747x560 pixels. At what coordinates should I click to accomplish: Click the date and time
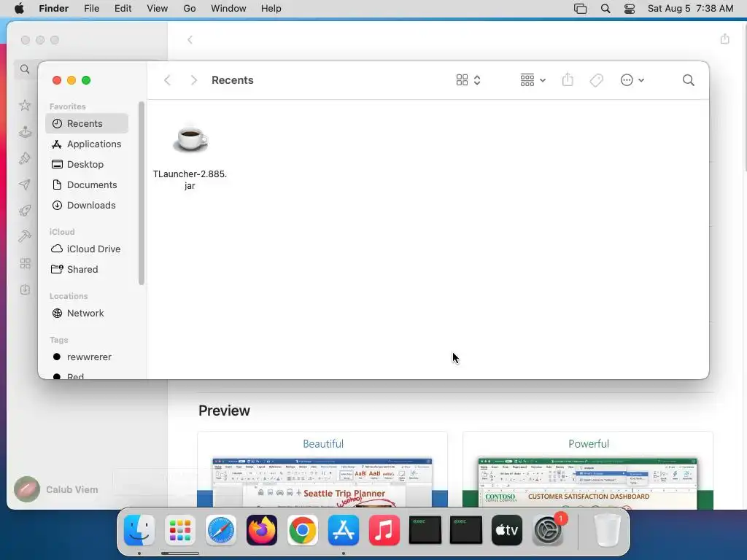690,9
